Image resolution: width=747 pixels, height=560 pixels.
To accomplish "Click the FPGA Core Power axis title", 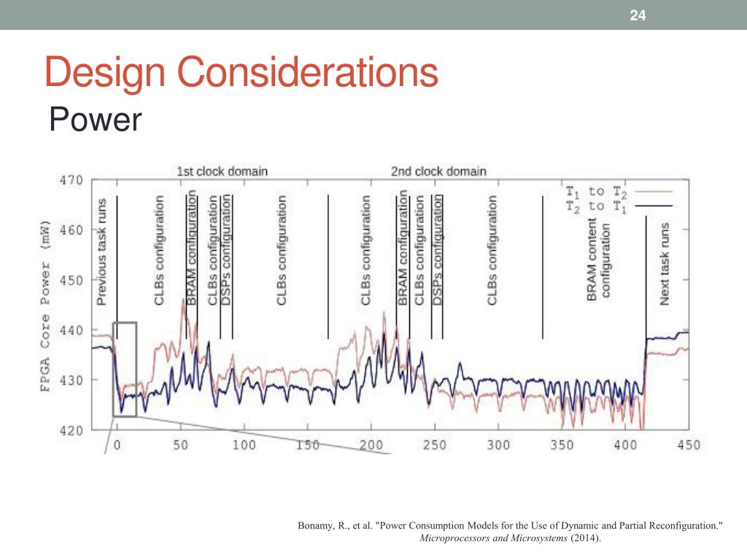I will pyautogui.click(x=44, y=306).
